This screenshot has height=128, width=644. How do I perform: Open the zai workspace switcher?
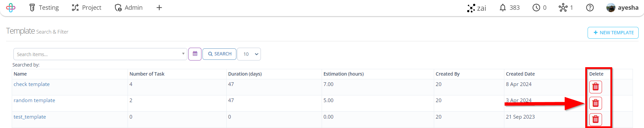click(x=476, y=8)
